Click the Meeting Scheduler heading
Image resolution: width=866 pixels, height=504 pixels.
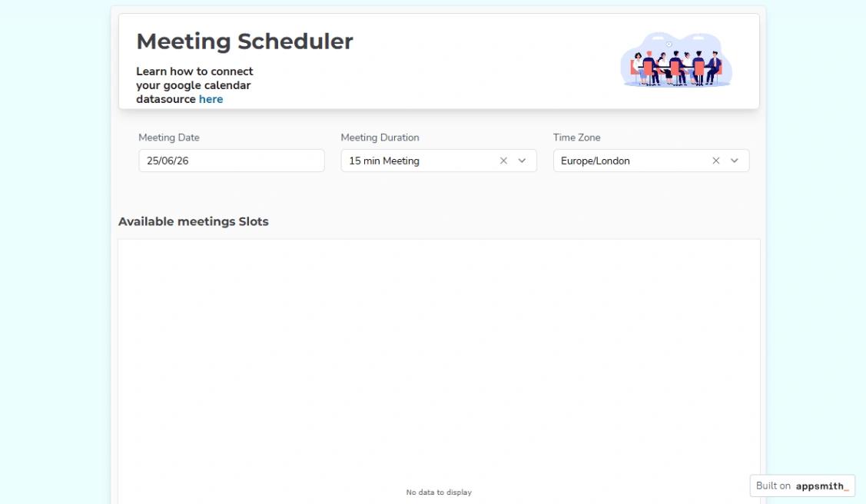click(244, 41)
